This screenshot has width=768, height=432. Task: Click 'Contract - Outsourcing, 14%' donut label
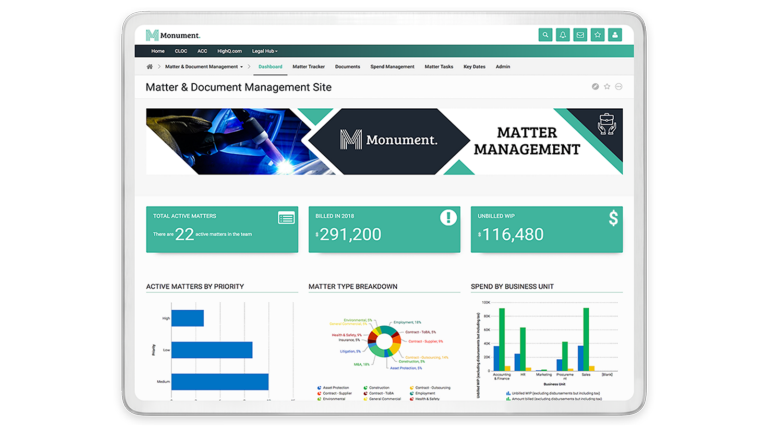click(427, 358)
